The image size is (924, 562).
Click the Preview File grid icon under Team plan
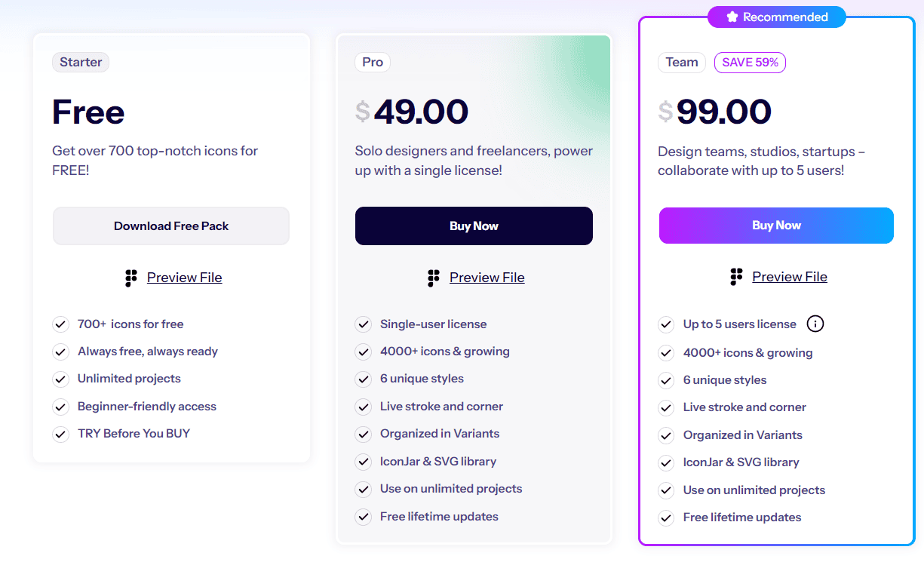pos(736,277)
